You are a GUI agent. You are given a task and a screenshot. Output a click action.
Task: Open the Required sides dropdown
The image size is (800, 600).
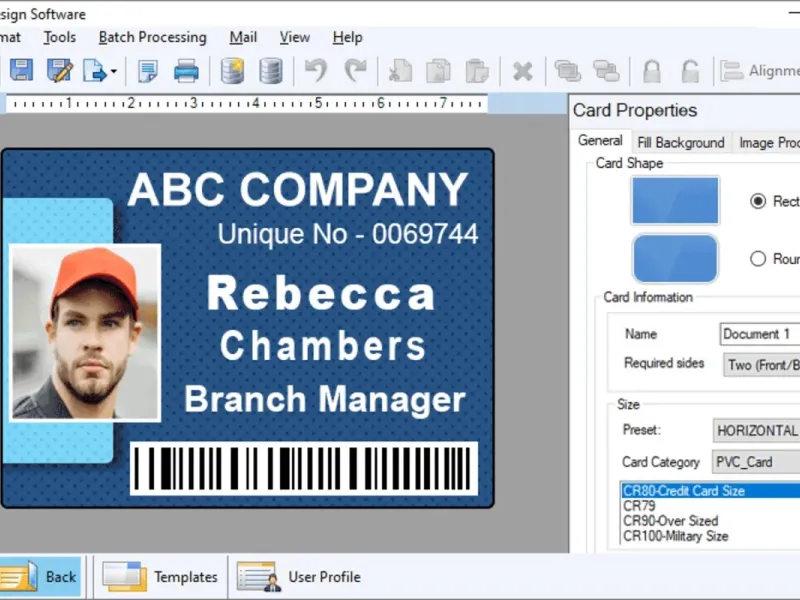761,365
